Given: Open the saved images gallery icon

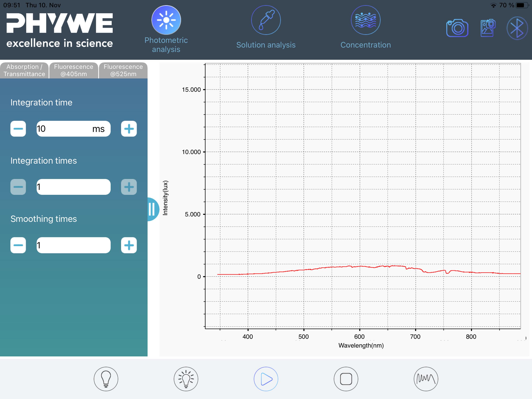Looking at the screenshot, I should coord(488,28).
